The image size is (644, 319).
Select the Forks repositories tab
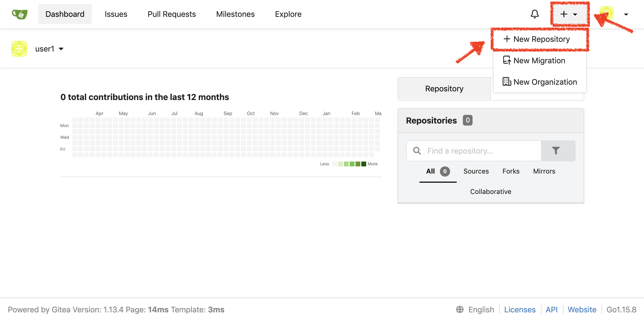(x=511, y=171)
